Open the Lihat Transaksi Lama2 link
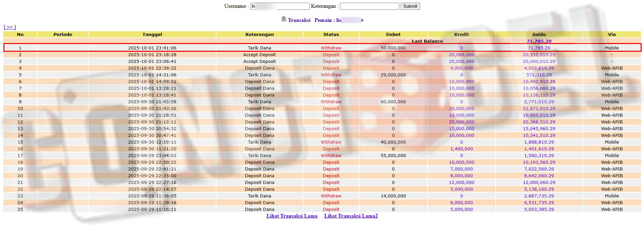644x229 pixels. (351, 216)
